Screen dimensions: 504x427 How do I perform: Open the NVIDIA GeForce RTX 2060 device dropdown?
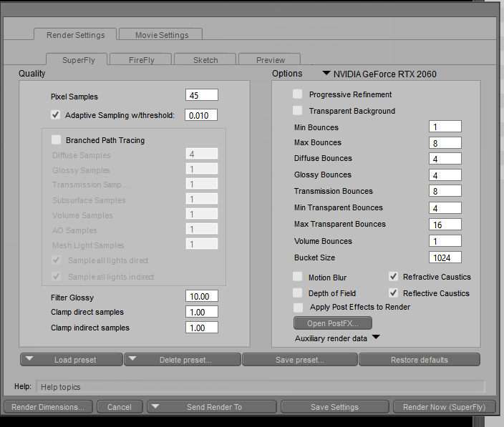coord(326,74)
